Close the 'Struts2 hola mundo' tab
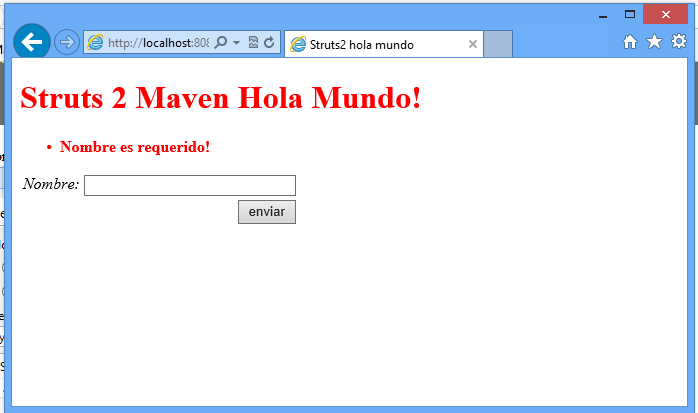 (x=473, y=44)
